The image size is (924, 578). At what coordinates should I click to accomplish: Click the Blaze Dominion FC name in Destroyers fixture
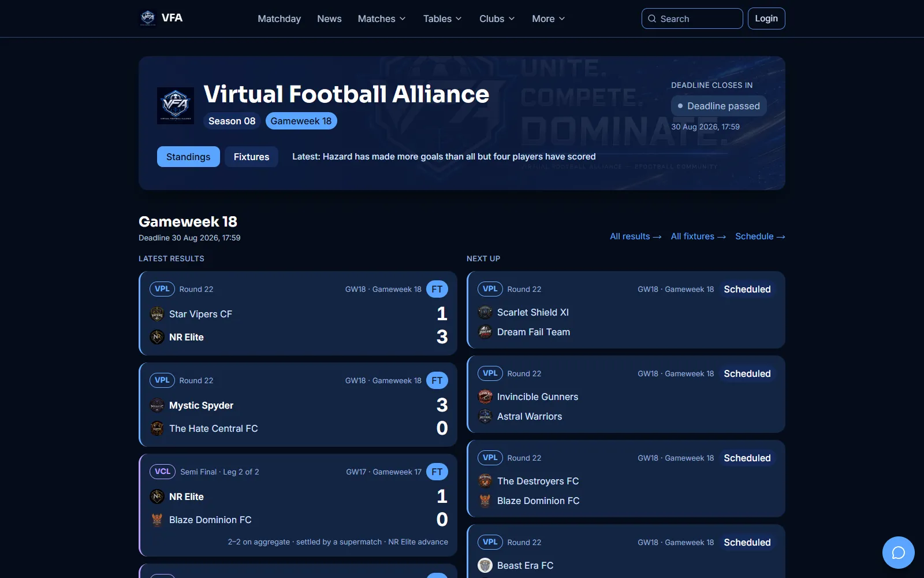tap(538, 501)
